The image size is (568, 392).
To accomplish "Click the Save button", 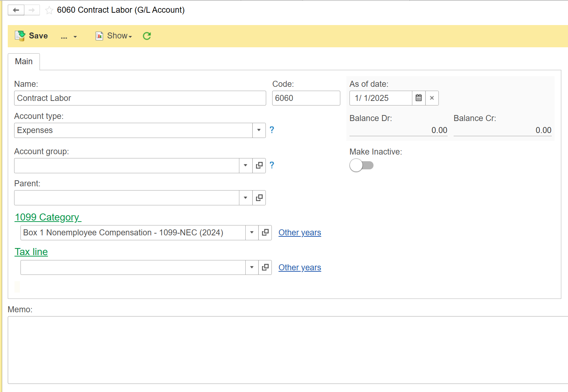I will [31, 36].
